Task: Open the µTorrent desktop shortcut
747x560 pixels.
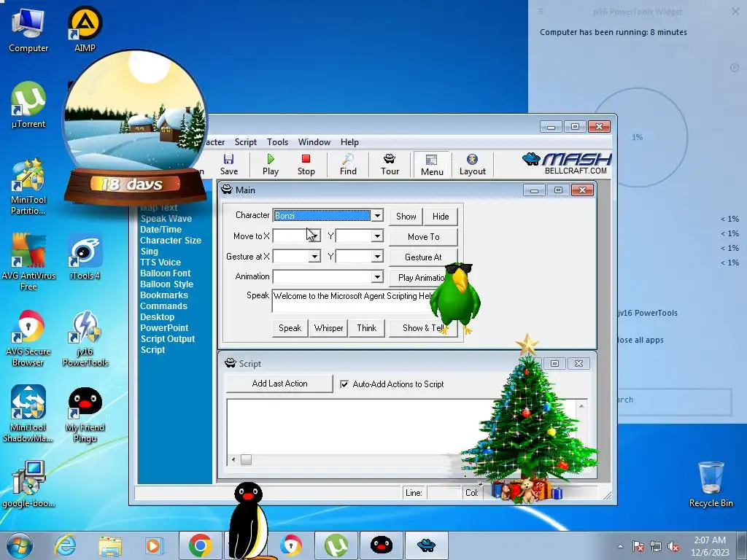Action: [28, 105]
